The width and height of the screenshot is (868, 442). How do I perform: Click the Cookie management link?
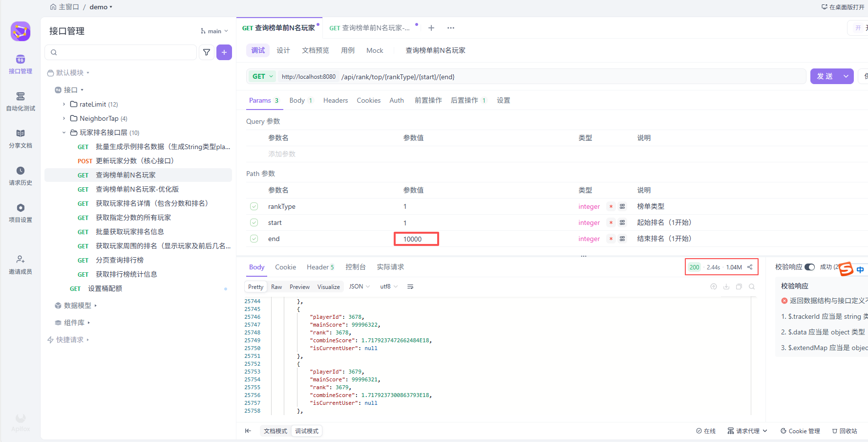[800, 431]
